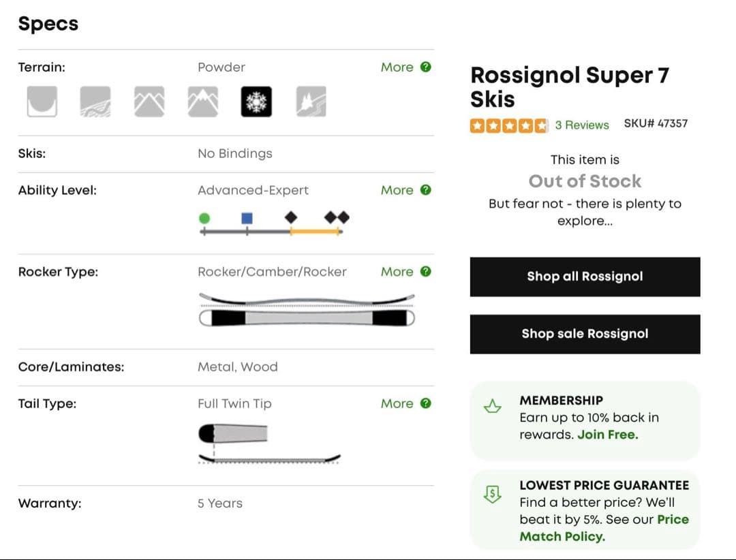The height and width of the screenshot is (560, 736).
Task: Expand More info for Ability Level
Action: tap(405, 190)
